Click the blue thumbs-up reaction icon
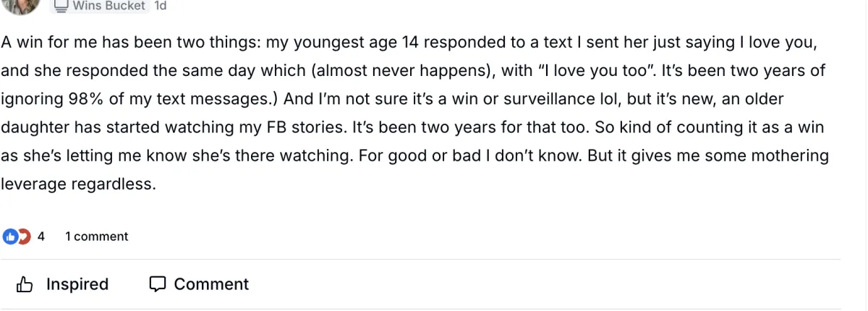 [10, 237]
